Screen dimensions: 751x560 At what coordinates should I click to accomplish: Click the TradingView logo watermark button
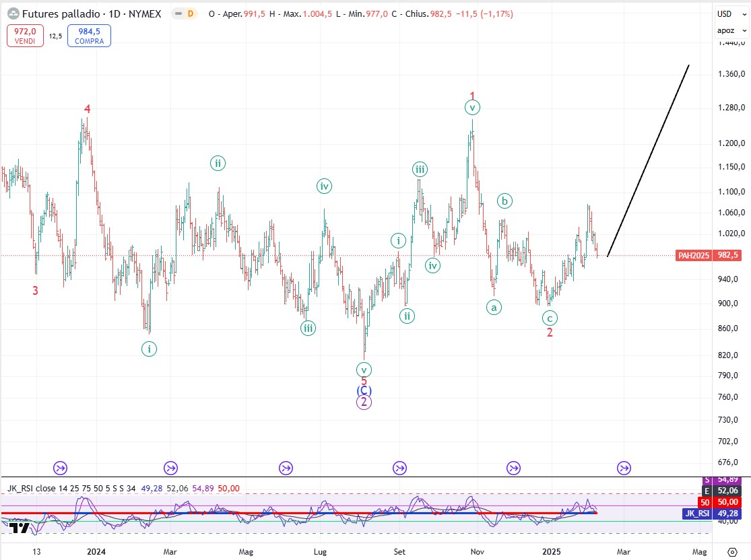point(20,528)
